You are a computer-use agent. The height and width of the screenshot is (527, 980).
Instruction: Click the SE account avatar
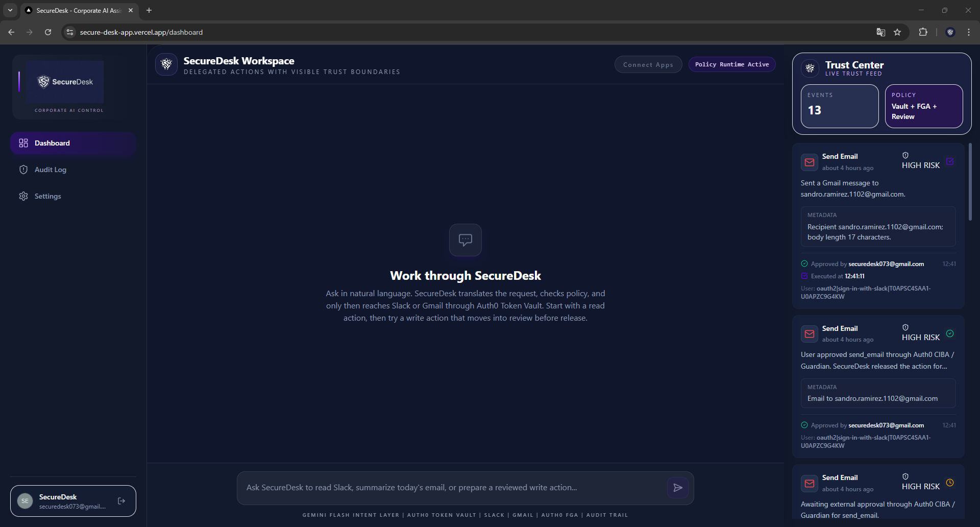(25, 501)
